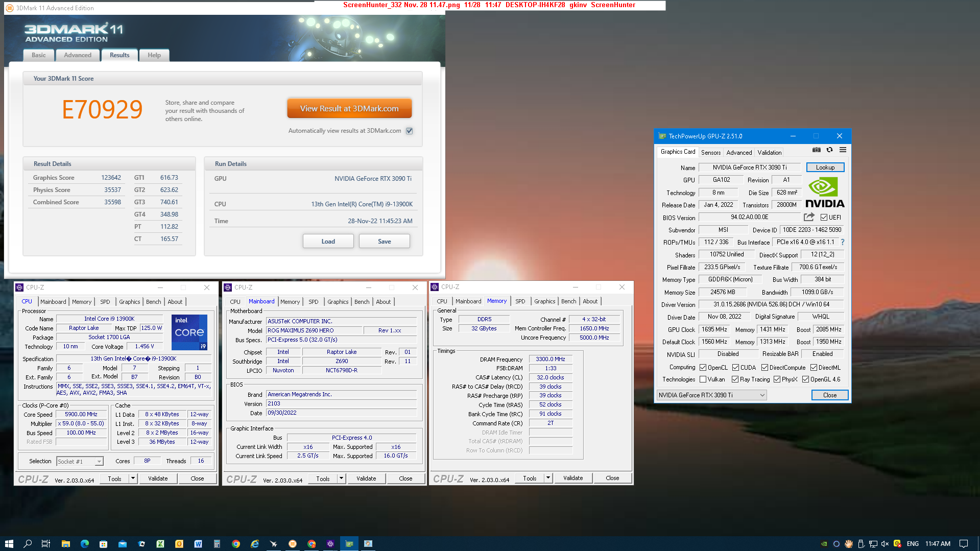This screenshot has width=980, height=551.
Task: Open Microsoft Store from the taskbar
Action: [103, 543]
